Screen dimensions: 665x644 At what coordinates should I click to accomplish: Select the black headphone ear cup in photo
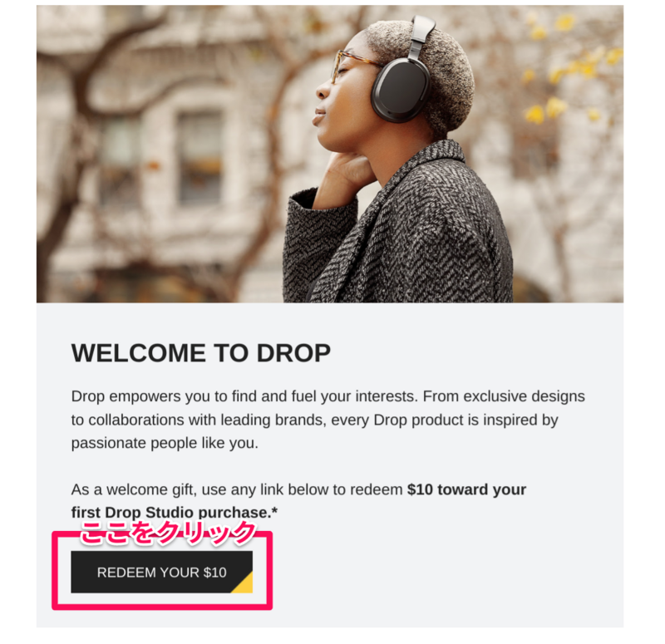[x=401, y=89]
